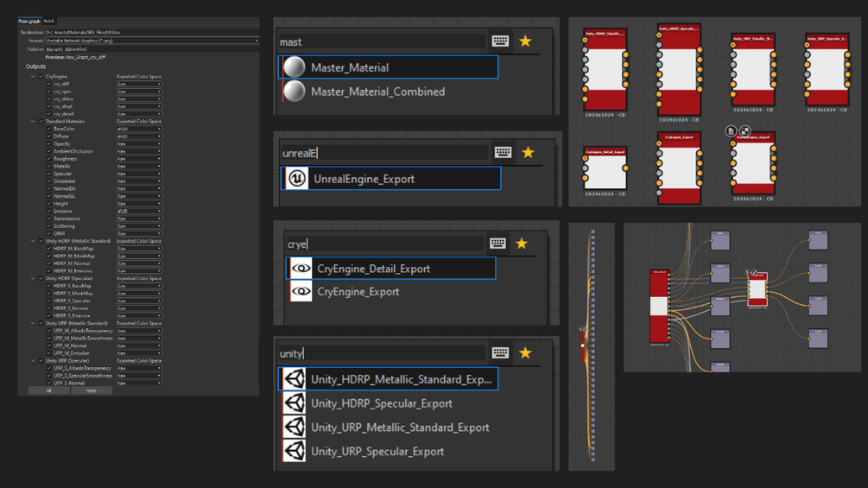Image resolution: width=868 pixels, height=488 pixels.
Task: Click the Unity icon of Unity_HDRP_Metallic_Standard_Exp...
Action: [294, 379]
